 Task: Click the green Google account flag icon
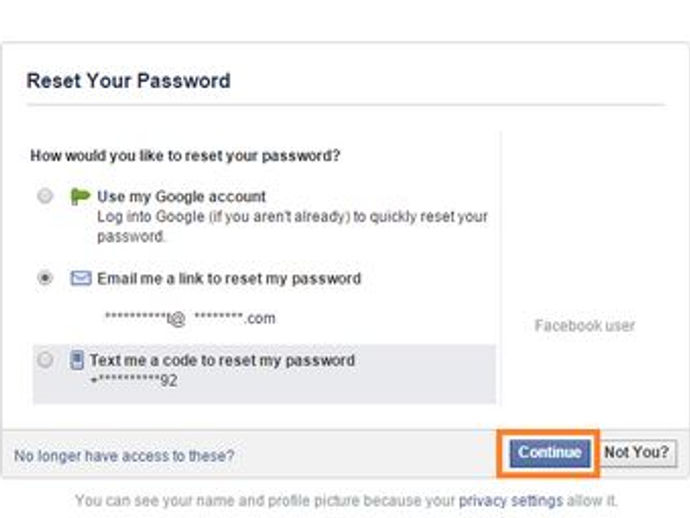(80, 196)
